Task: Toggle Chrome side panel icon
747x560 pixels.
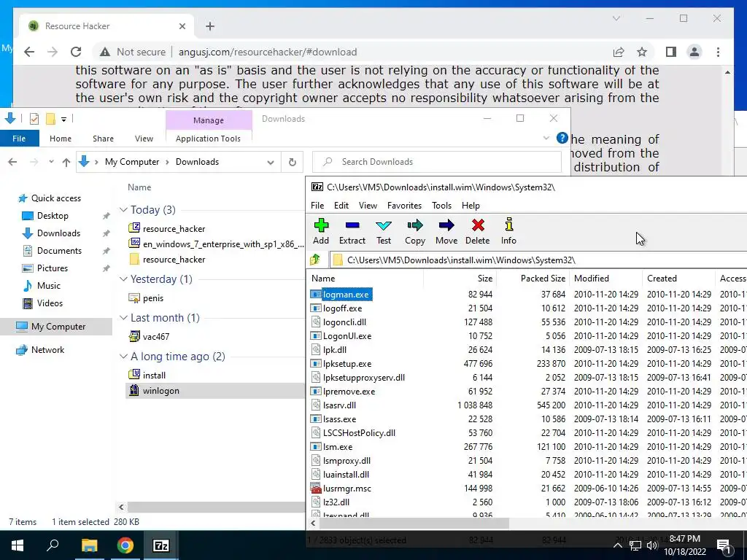Action: pos(671,52)
